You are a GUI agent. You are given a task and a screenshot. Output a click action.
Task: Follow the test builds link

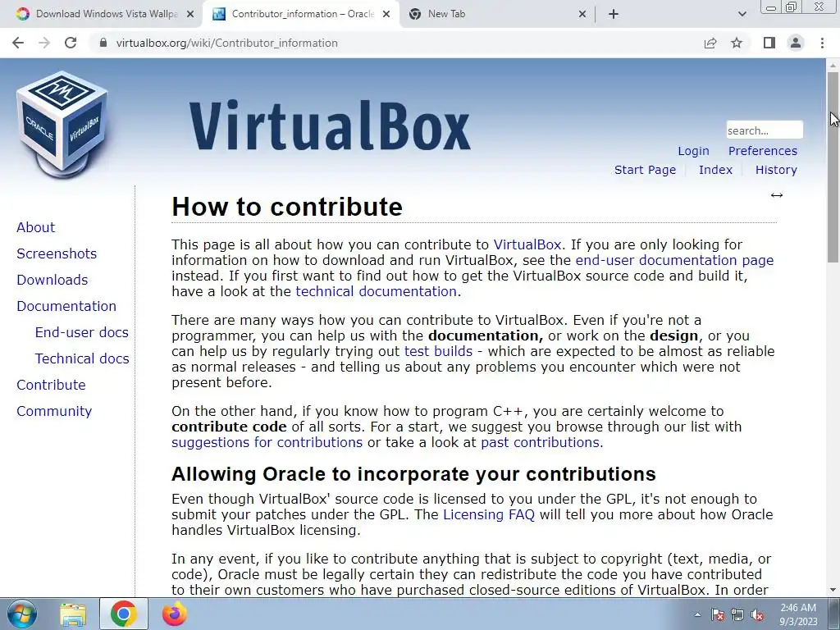coord(438,351)
